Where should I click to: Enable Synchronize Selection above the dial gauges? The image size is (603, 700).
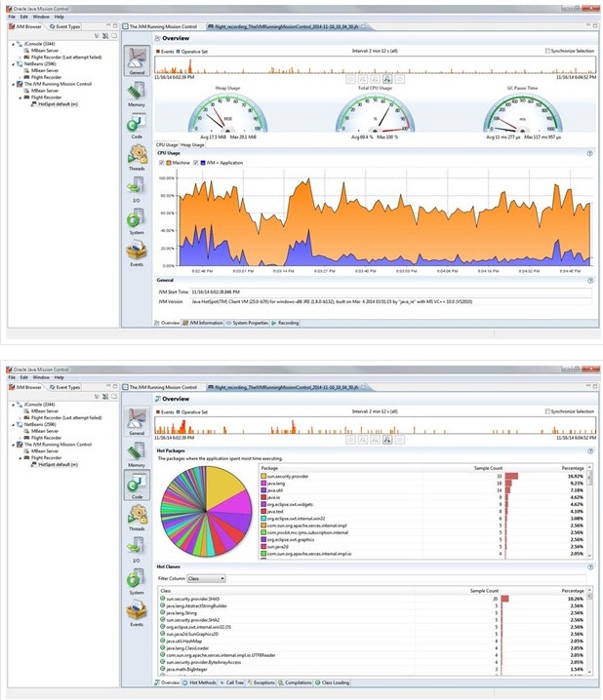pyautogui.click(x=546, y=49)
